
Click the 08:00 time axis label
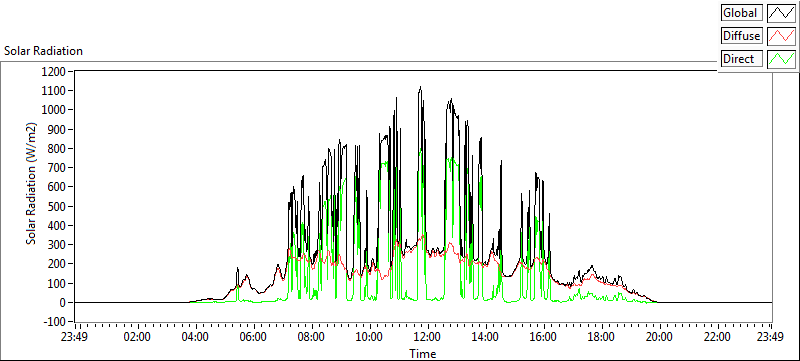[x=311, y=337]
